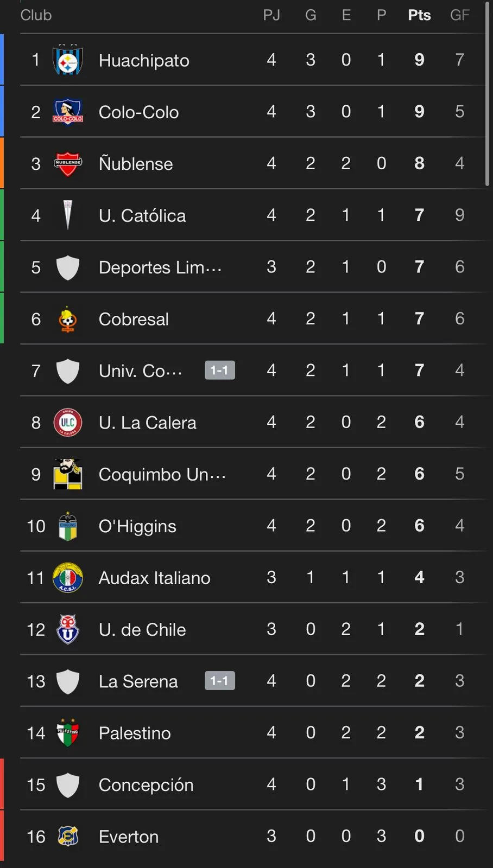Click the Huachipato club crest
493x868 pixels.
click(68, 60)
